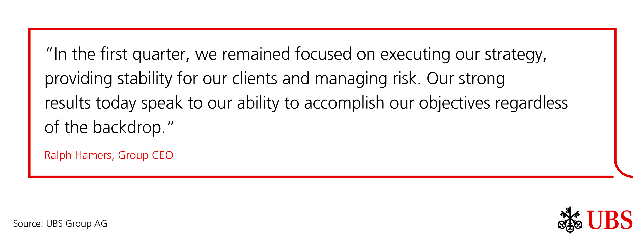Click the word strategy in the quote
This screenshot has height=241, width=644.
[515, 55]
